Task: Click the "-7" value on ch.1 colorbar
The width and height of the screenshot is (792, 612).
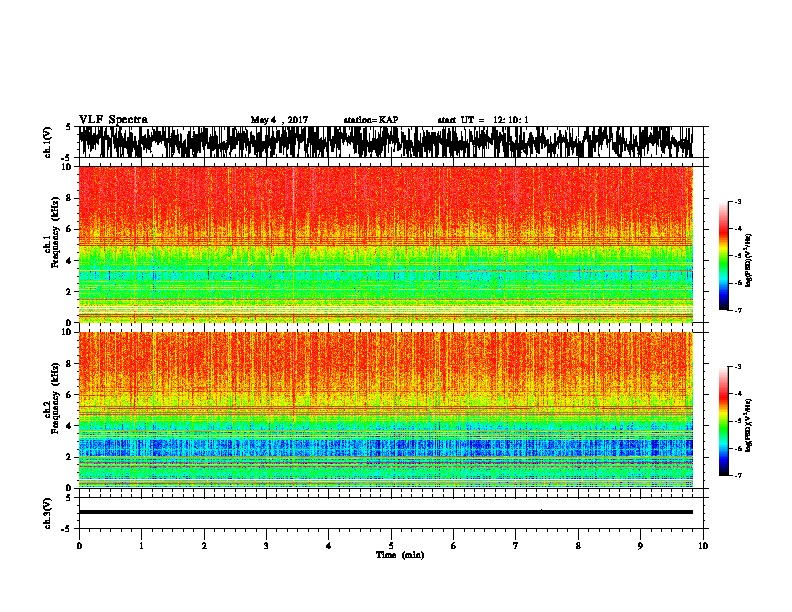Action: [738, 310]
